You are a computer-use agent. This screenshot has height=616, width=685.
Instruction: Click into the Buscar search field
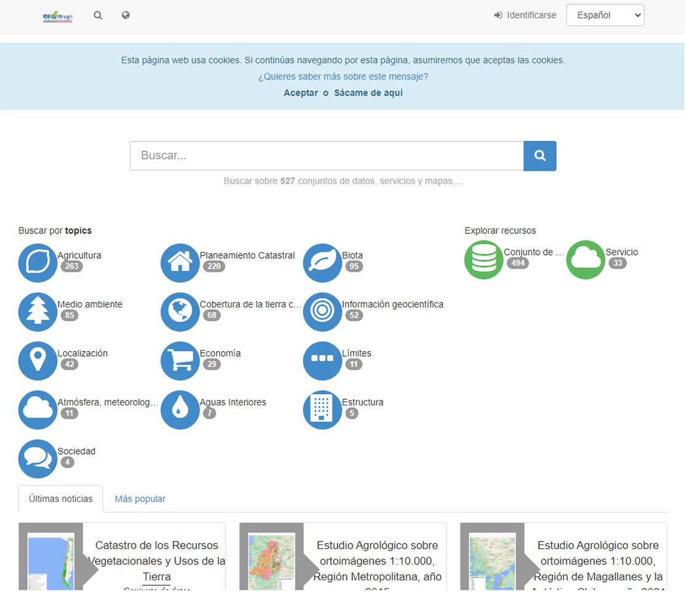326,156
